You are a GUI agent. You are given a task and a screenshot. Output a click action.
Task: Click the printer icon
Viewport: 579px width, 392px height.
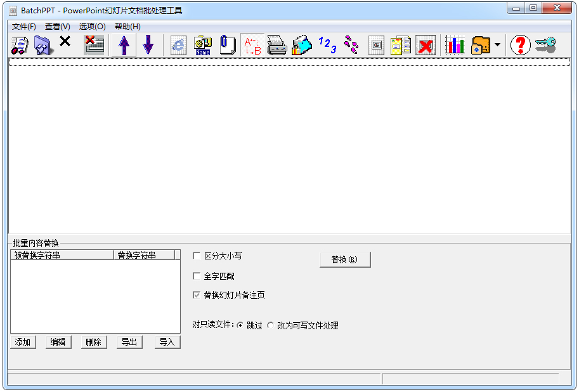tap(277, 45)
